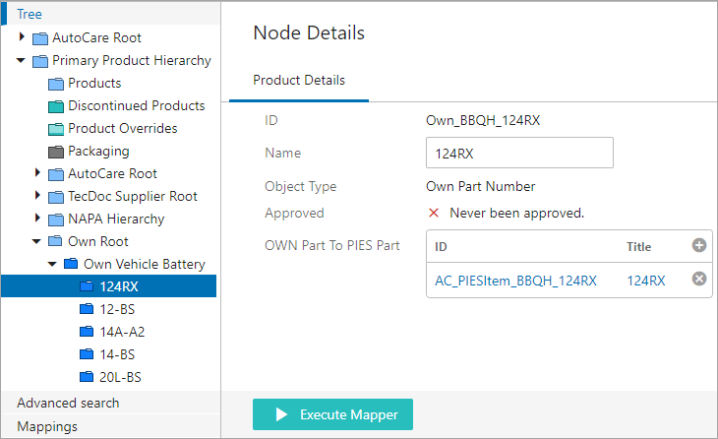Select the Own Vehicle Battery label
This screenshot has height=439, width=718.
point(144,264)
